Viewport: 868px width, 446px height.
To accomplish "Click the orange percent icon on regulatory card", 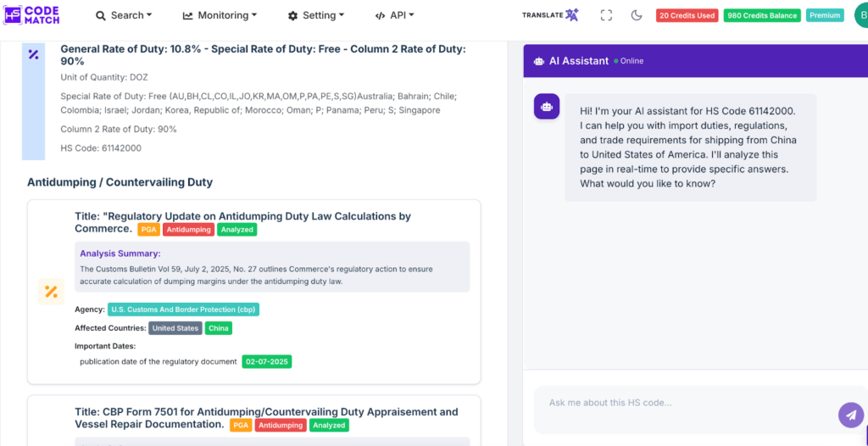I will [51, 292].
